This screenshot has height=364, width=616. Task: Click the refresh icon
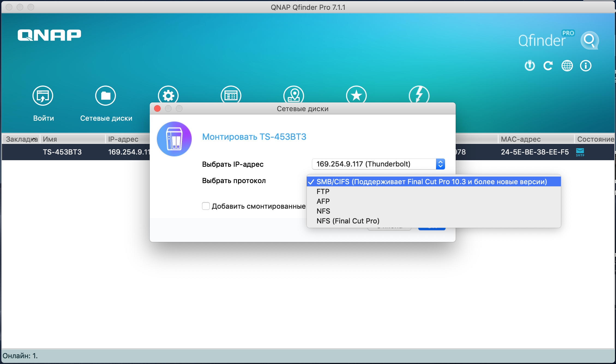click(548, 66)
